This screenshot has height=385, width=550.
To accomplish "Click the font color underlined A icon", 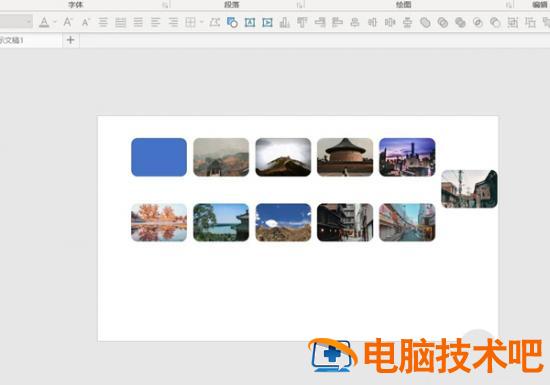I will tap(44, 22).
